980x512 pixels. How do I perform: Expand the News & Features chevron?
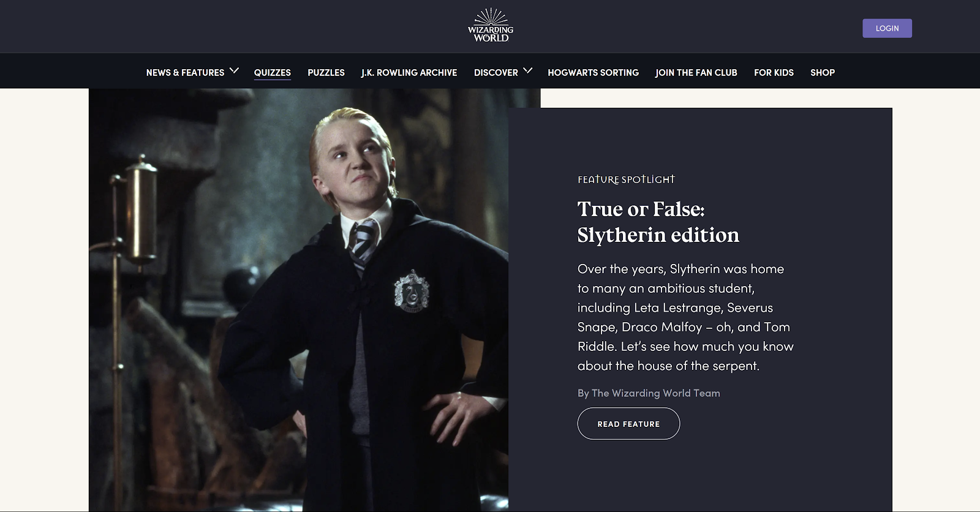click(234, 71)
